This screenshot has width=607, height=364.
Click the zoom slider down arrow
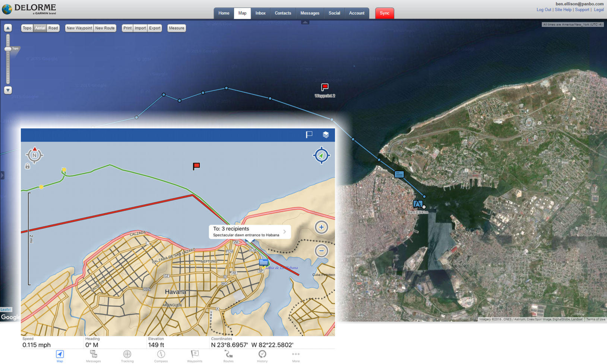click(8, 90)
